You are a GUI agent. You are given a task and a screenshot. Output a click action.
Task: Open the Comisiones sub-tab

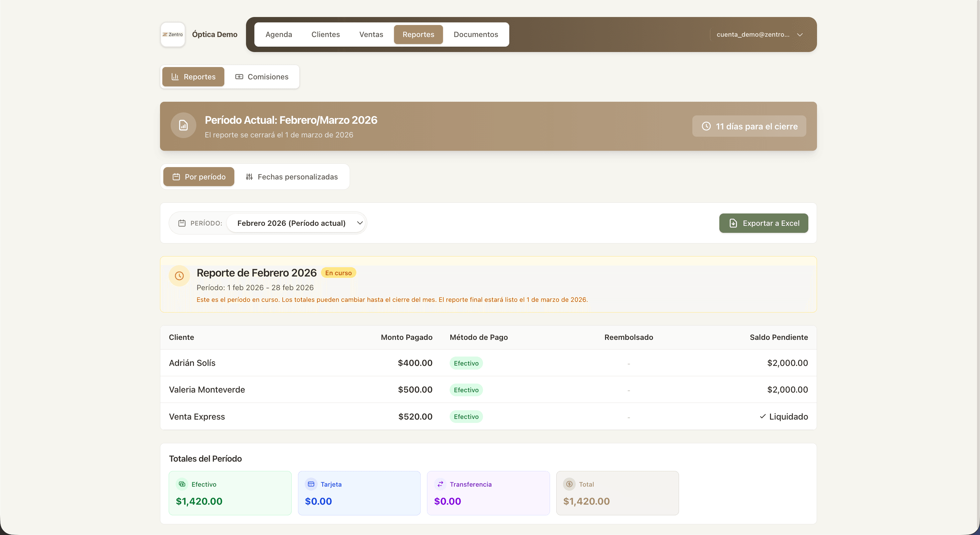[x=262, y=77]
